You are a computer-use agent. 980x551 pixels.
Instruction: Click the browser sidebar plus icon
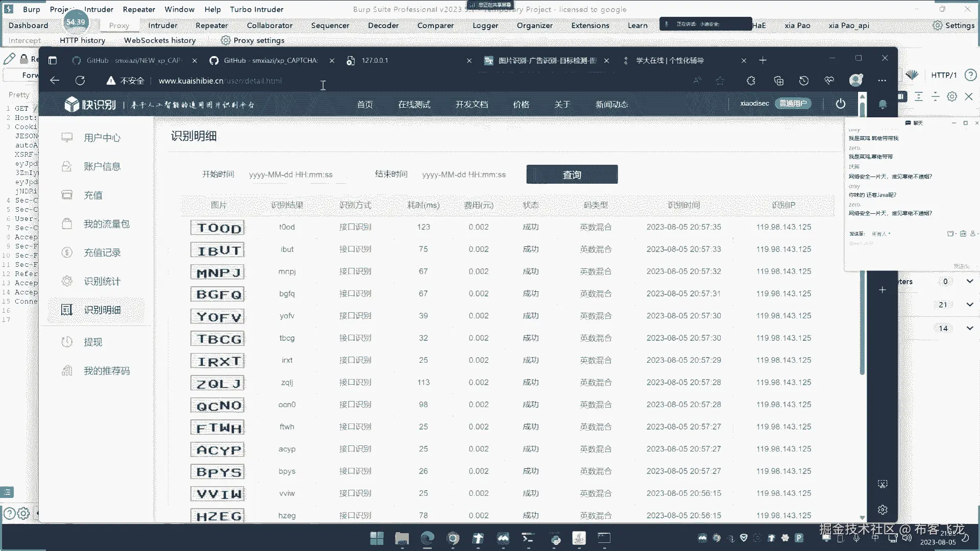coord(882,290)
